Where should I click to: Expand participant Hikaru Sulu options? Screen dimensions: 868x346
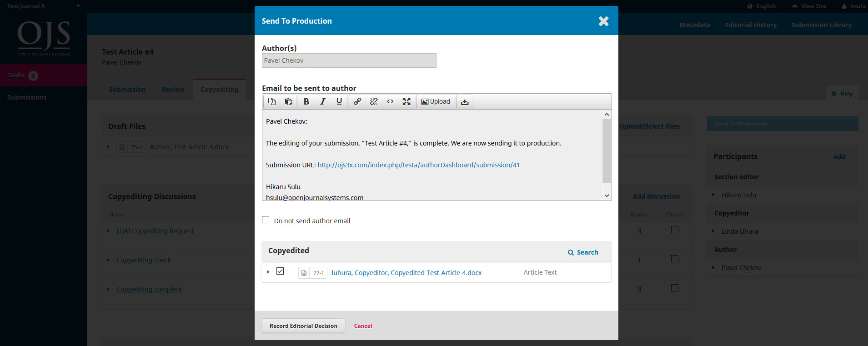(713, 195)
